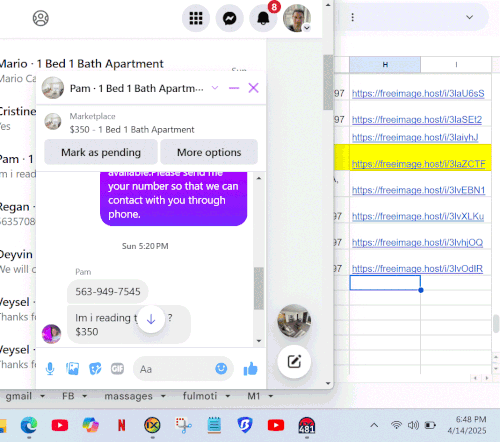This screenshot has height=442, width=500.
Task: Click the groups/profile circle icon in top bar
Action: tap(41, 18)
